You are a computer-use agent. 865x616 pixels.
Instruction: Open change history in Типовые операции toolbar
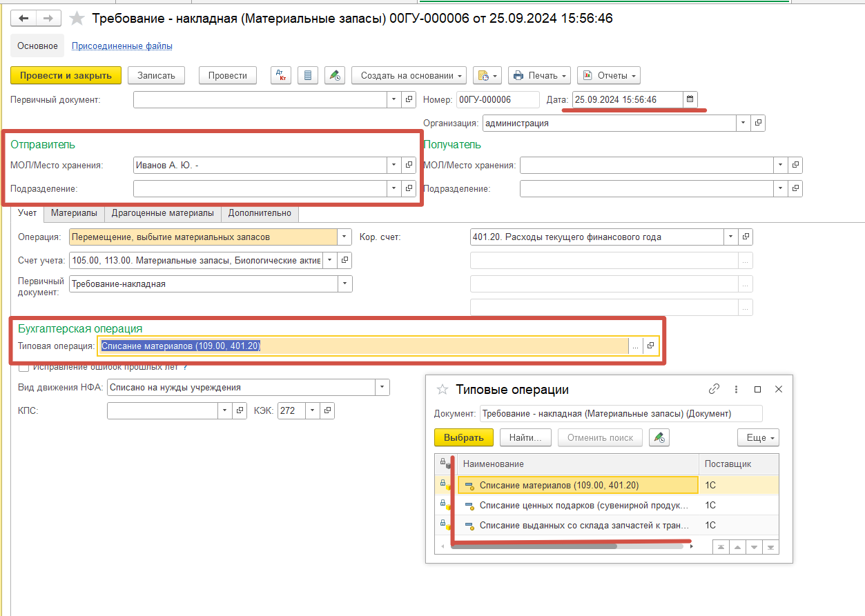pos(660,437)
